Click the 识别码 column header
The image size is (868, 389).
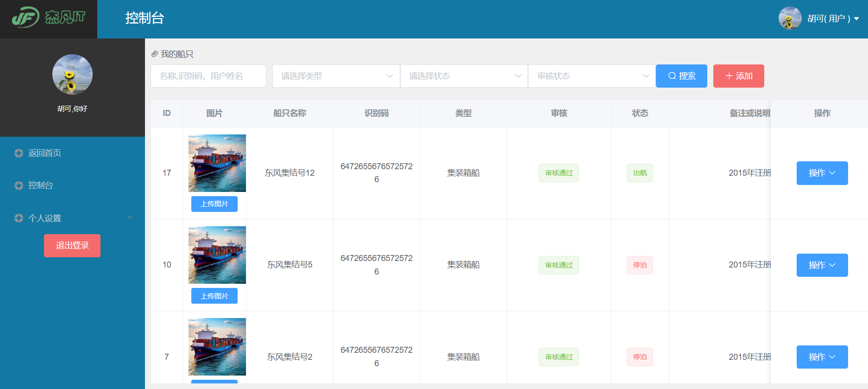376,113
